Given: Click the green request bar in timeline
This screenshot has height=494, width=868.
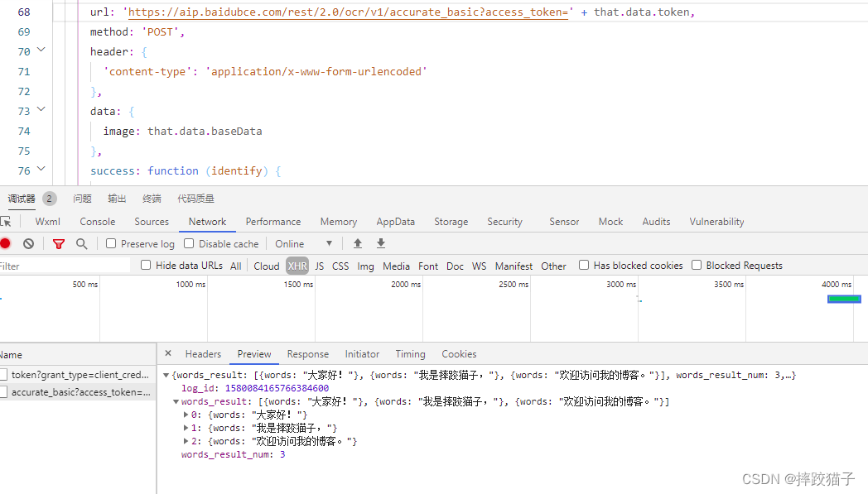Looking at the screenshot, I should click(x=844, y=300).
